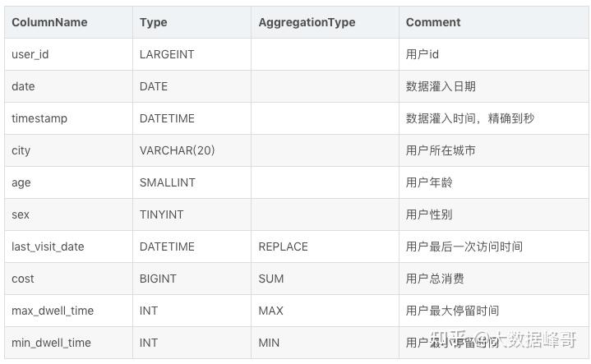Click the ColumnName header cell

[x=49, y=22]
